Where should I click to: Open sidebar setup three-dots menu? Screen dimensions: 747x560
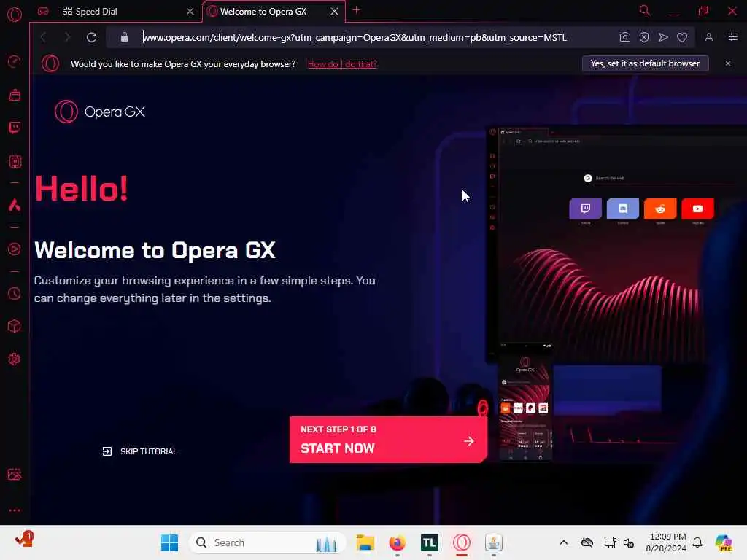15,510
